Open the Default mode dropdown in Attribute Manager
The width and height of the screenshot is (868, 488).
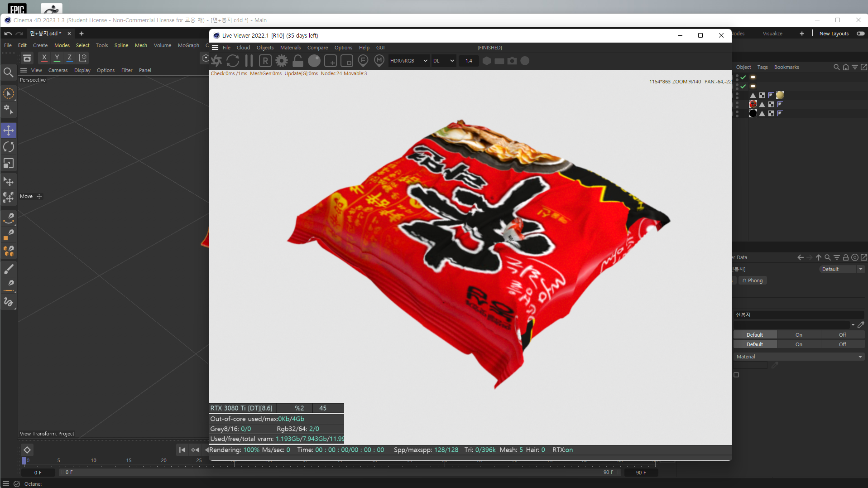842,269
